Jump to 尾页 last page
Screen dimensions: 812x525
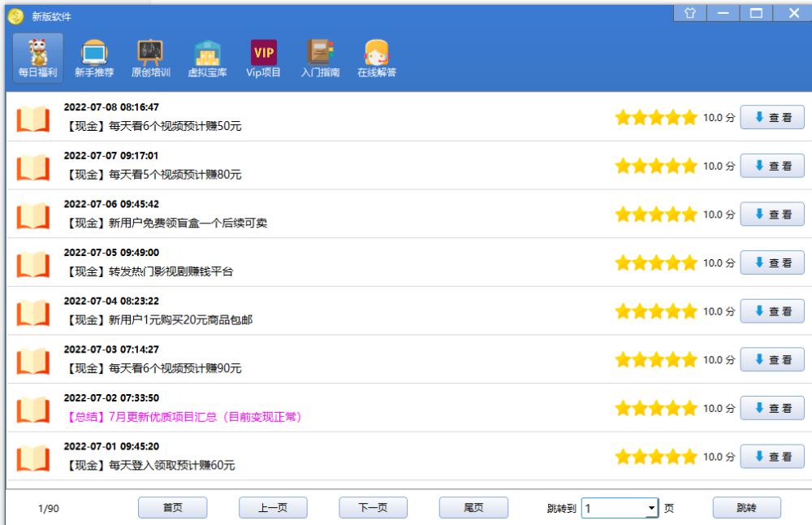473,507
